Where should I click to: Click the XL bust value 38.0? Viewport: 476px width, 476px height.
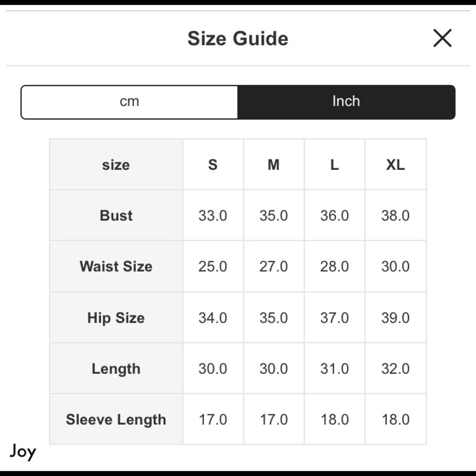point(395,216)
